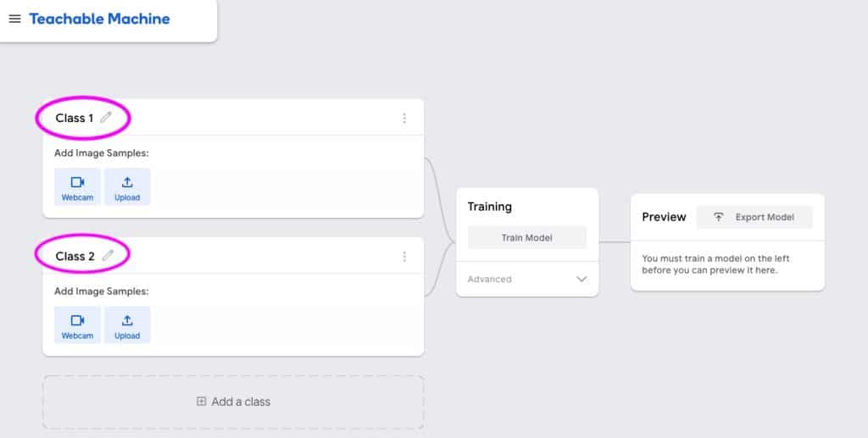The image size is (868, 438).
Task: Expand the Advanced training chevron
Action: [x=581, y=279]
